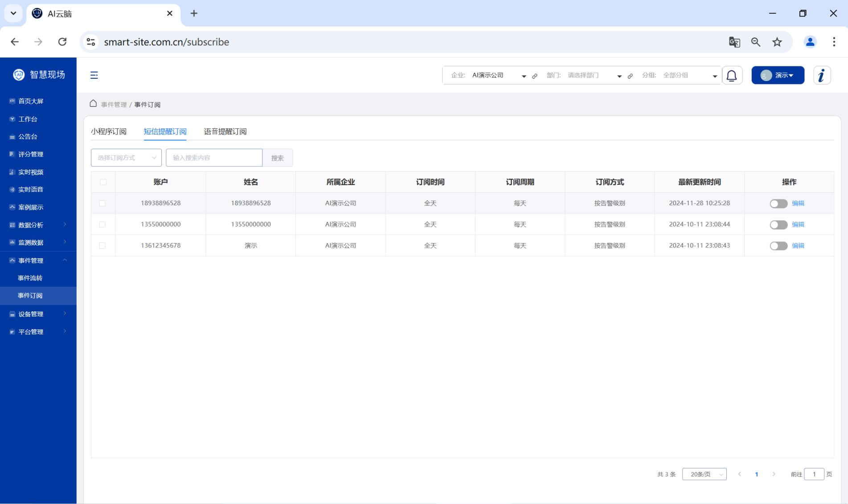Select the 短信提醒订阅 tab
The height and width of the screenshot is (504, 848).
click(165, 131)
